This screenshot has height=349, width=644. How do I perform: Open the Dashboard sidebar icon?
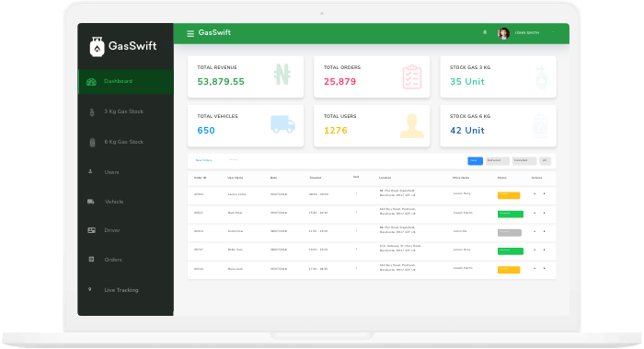[91, 82]
